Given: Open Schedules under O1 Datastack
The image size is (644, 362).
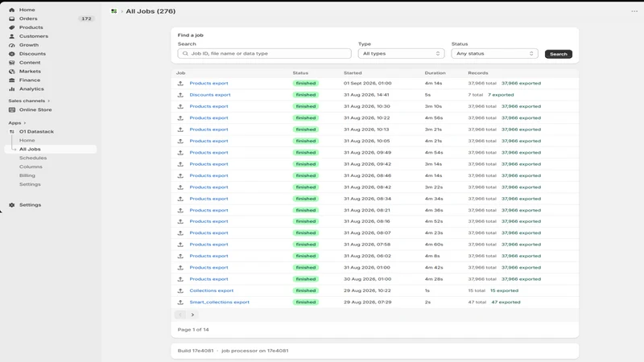Looking at the screenshot, I should click(x=33, y=158).
